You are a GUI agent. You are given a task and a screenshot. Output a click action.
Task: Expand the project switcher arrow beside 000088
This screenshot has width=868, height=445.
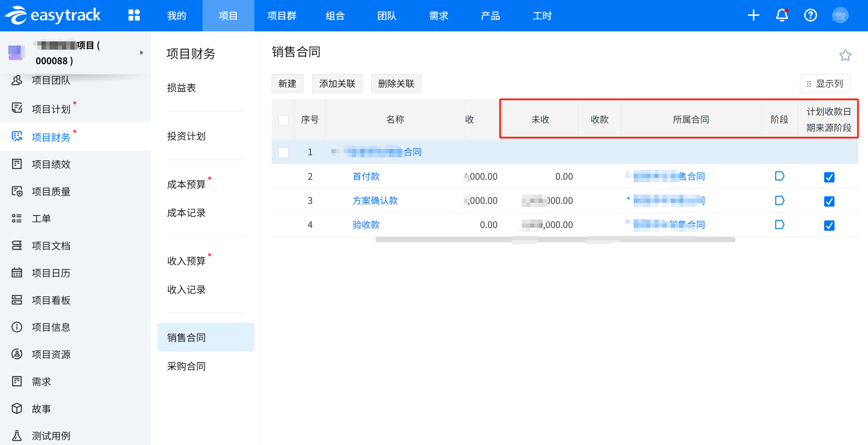pos(142,53)
